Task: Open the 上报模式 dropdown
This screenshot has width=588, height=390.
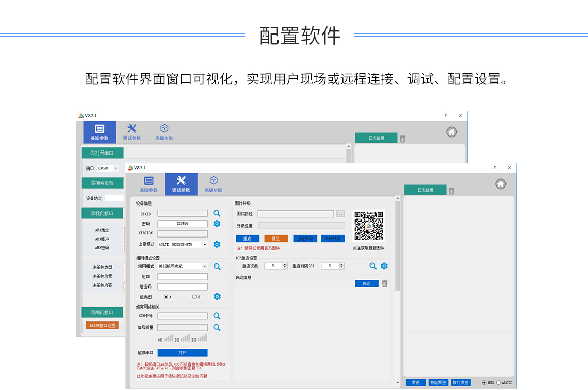Action: click(205, 244)
